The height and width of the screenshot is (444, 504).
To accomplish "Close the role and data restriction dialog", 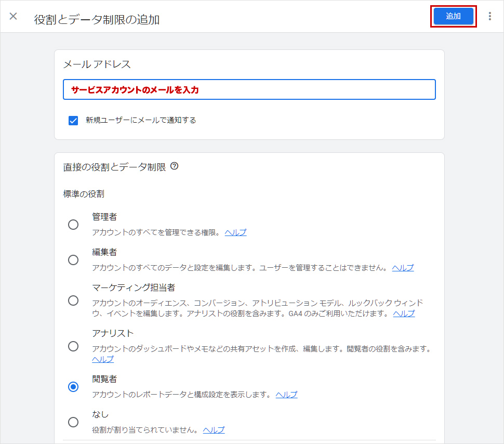I will (x=14, y=16).
